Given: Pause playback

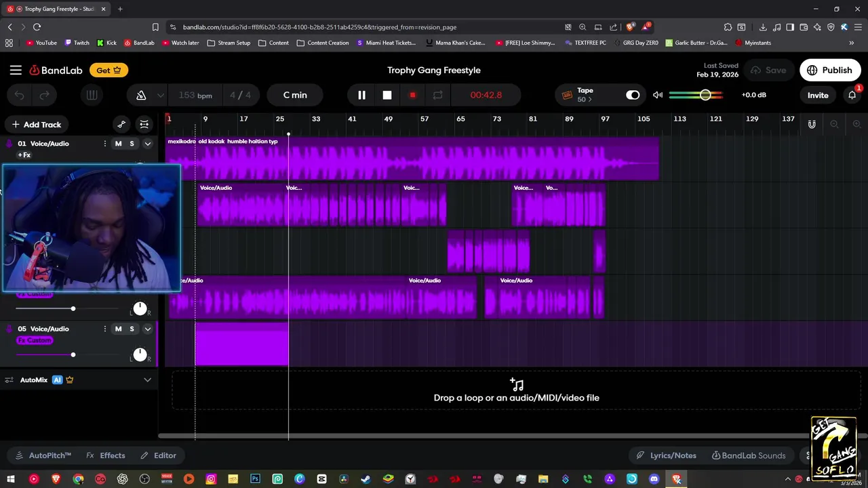Looking at the screenshot, I should [x=361, y=95].
